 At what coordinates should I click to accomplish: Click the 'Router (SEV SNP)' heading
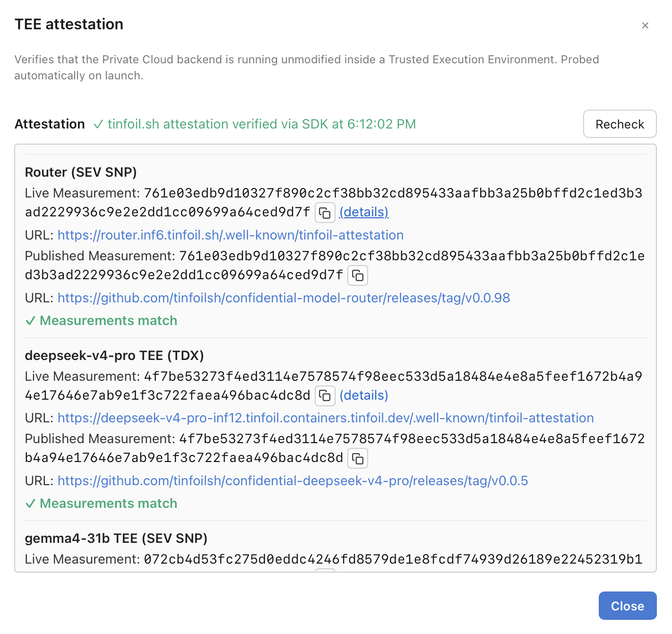[x=81, y=172]
